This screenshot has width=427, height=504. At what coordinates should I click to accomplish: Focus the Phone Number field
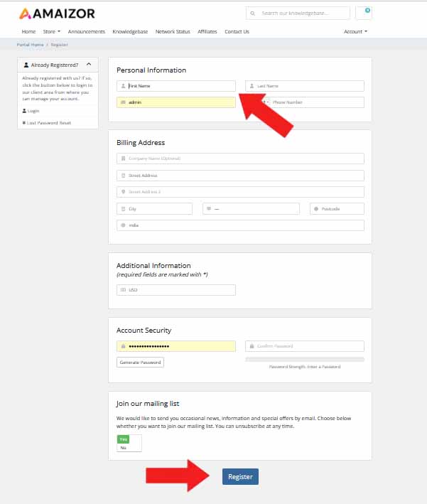click(318, 102)
